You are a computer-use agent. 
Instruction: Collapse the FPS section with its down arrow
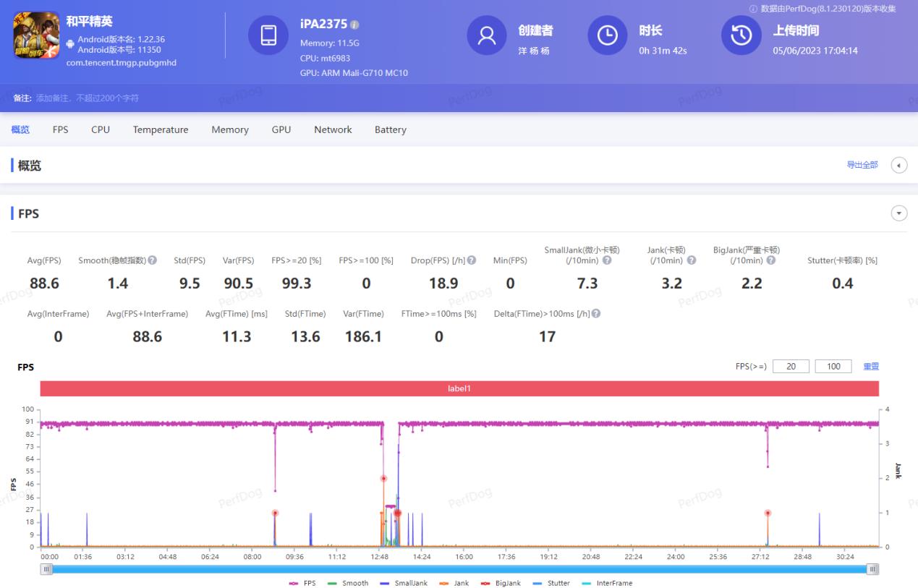[x=898, y=213]
